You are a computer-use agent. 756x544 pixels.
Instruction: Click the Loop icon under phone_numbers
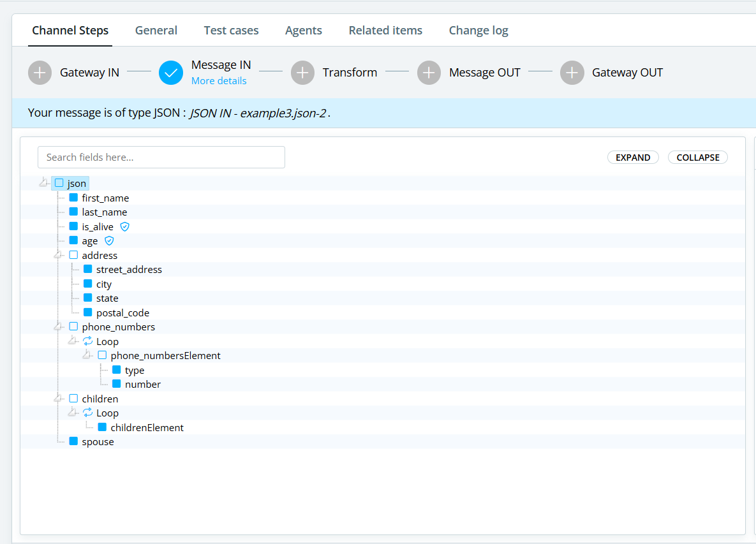point(87,341)
